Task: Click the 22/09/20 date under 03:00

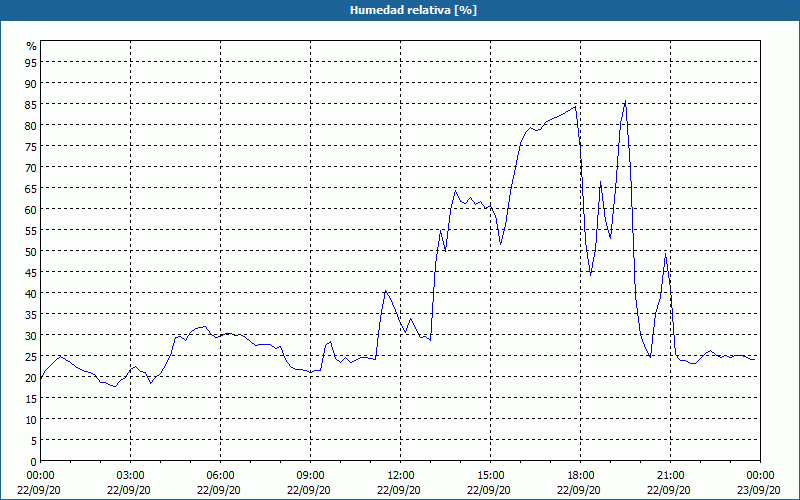Action: click(x=129, y=490)
